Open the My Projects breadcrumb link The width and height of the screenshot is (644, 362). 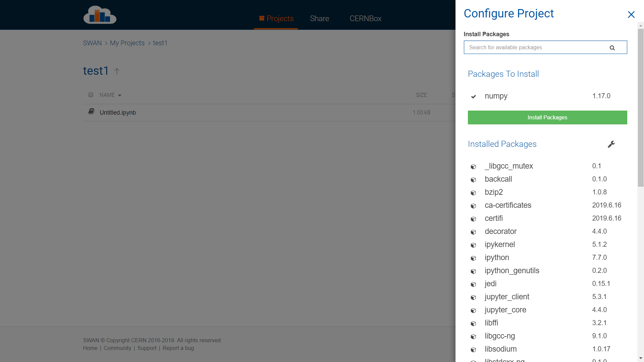(127, 43)
